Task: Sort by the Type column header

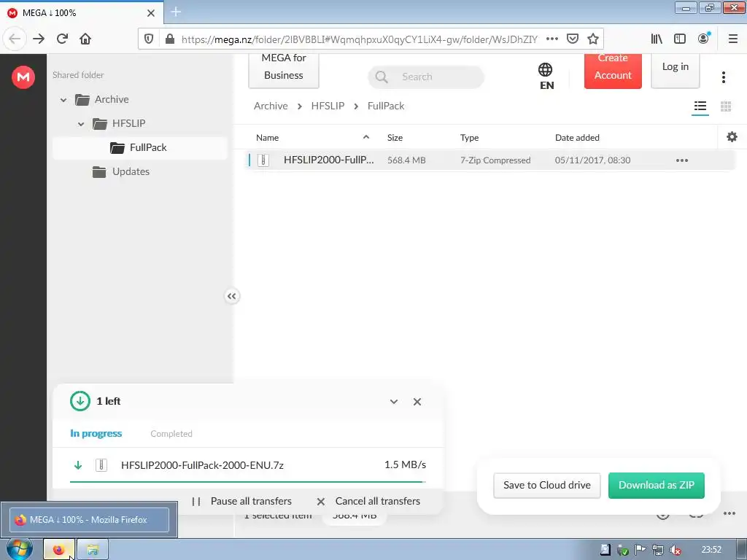Action: click(x=469, y=138)
